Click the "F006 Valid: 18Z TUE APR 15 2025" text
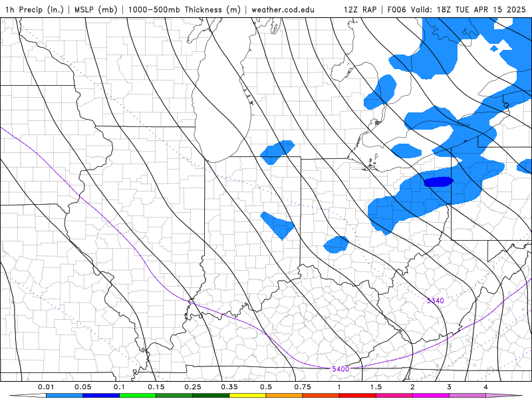Screen dimensions: 532x399 457,9
